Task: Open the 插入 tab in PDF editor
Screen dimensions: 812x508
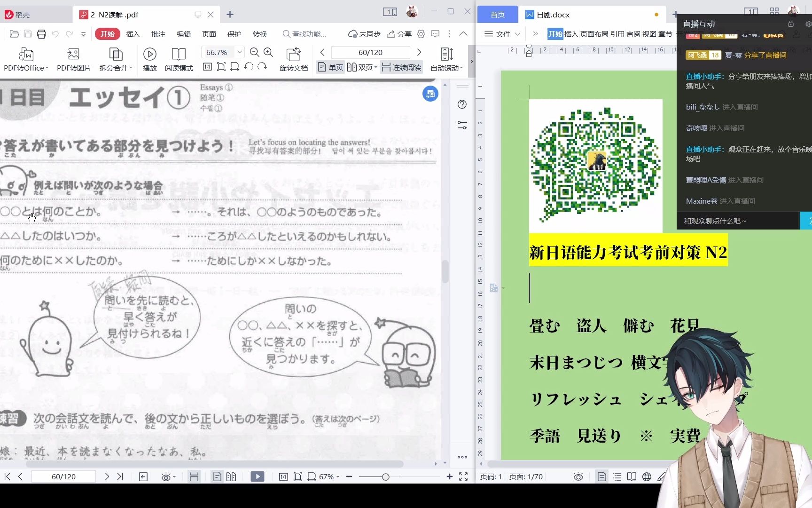Action: point(133,34)
